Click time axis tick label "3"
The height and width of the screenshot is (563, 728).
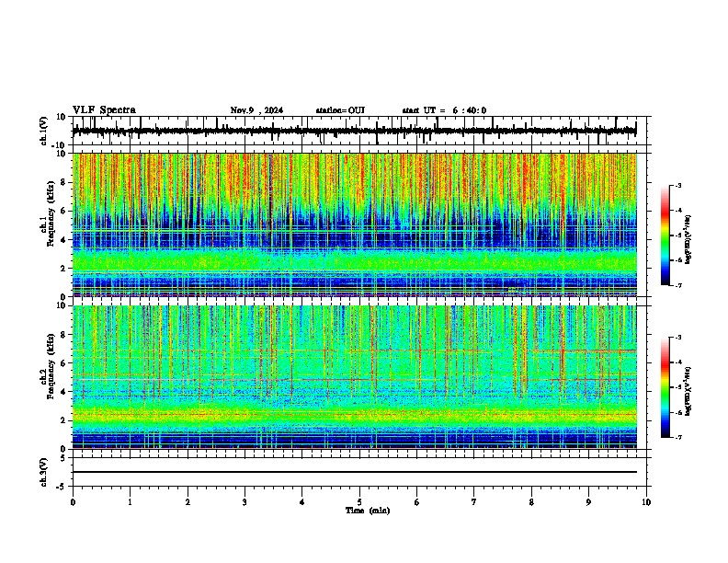[x=245, y=502]
